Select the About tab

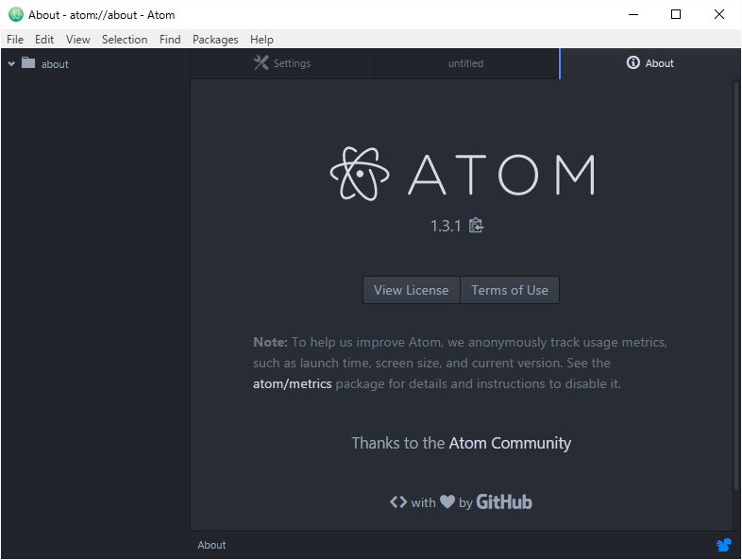tap(649, 63)
